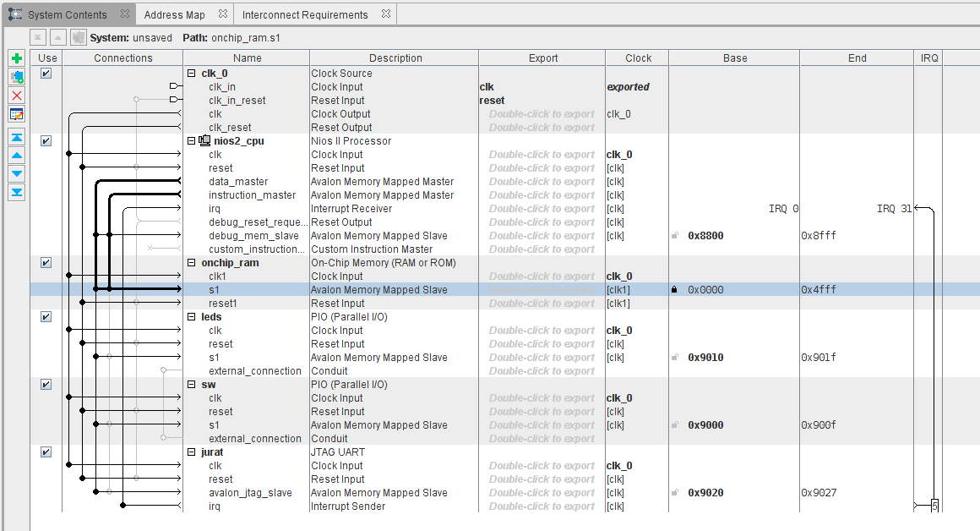Screen dimensions: 980x531
Task: Click Double-click to export for leds external_connection
Action: coord(542,371)
